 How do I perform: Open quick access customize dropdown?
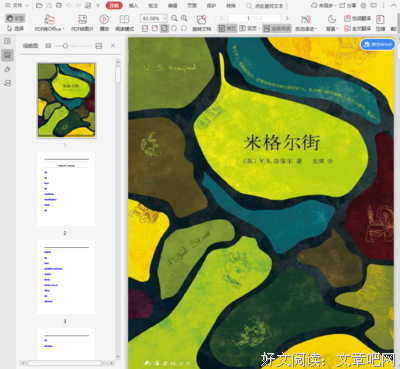pyautogui.click(x=98, y=6)
